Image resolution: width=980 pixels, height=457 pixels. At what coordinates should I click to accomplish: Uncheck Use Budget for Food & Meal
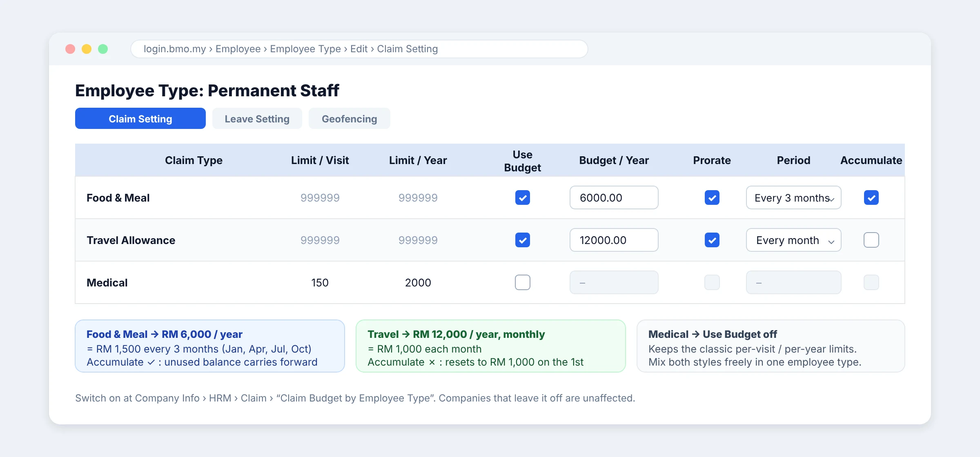[x=522, y=197]
